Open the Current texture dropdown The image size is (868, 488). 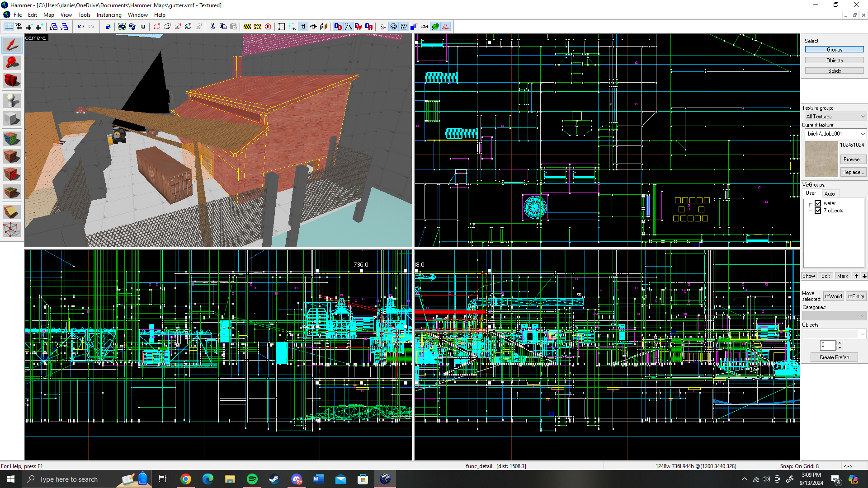pyautogui.click(x=835, y=134)
